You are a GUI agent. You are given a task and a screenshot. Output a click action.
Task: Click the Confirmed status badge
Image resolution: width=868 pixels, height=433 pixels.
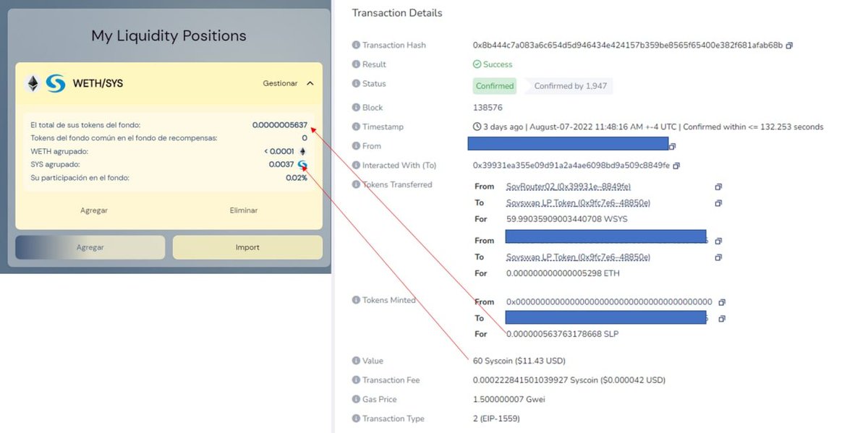point(495,86)
